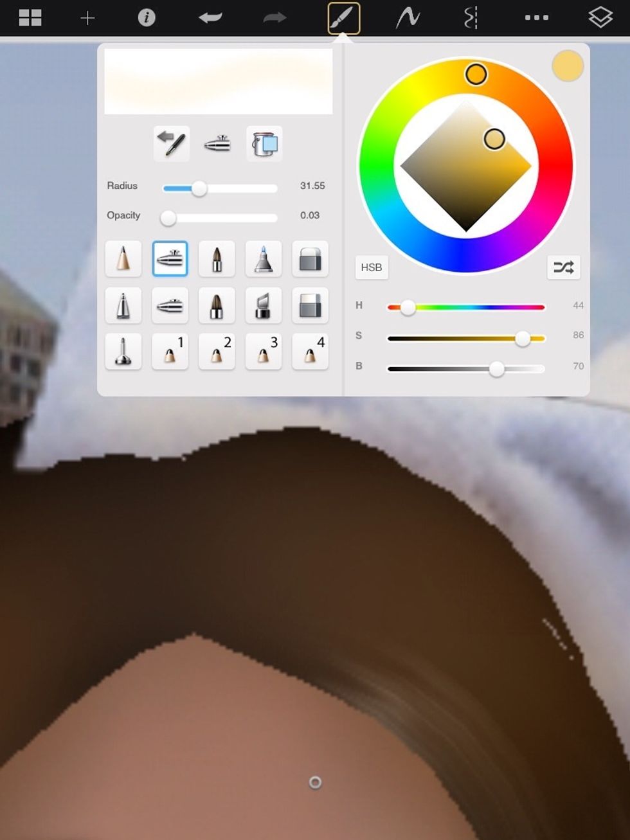Pick the soft eraser in second row
The width and height of the screenshot is (630, 840).
pos(310,305)
